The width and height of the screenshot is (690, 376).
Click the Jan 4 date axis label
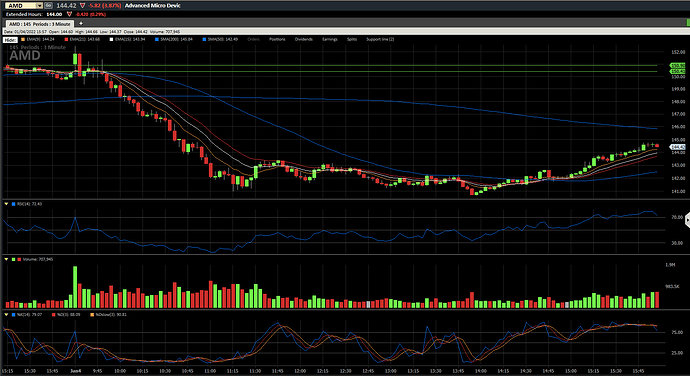76,371
